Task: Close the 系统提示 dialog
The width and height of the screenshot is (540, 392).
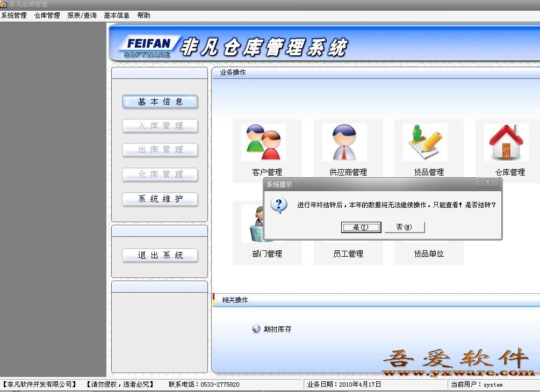Action: coord(487,182)
